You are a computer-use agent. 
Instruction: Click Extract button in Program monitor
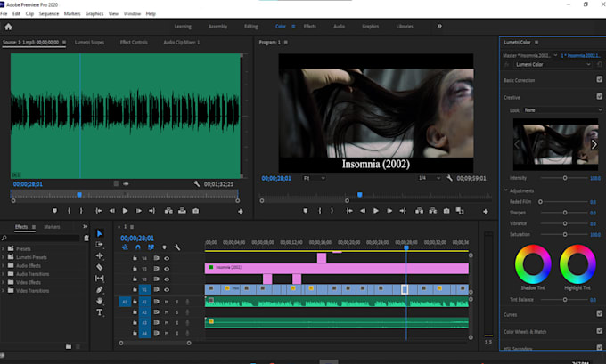pyautogui.click(x=433, y=211)
